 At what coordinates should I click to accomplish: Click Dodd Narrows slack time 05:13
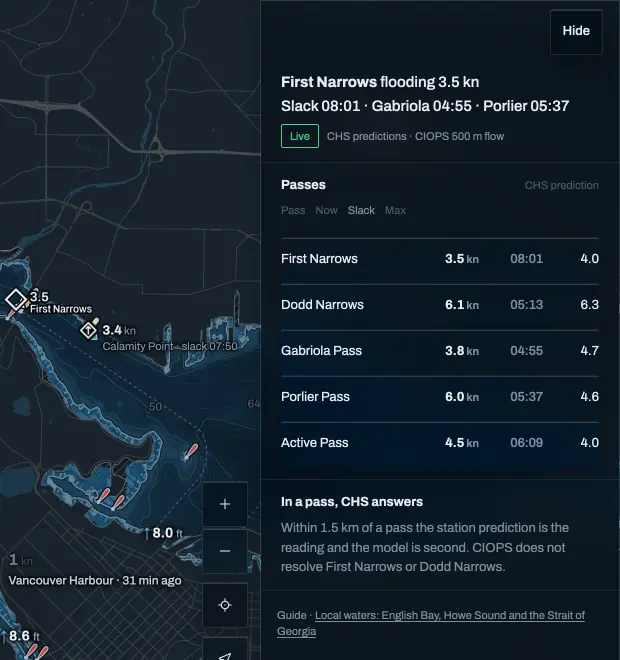tap(526, 305)
